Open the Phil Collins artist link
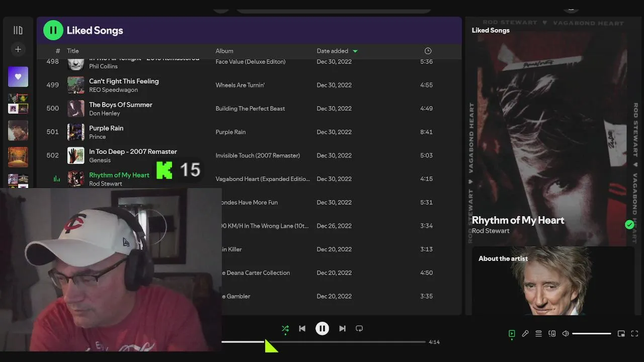 pyautogui.click(x=103, y=66)
